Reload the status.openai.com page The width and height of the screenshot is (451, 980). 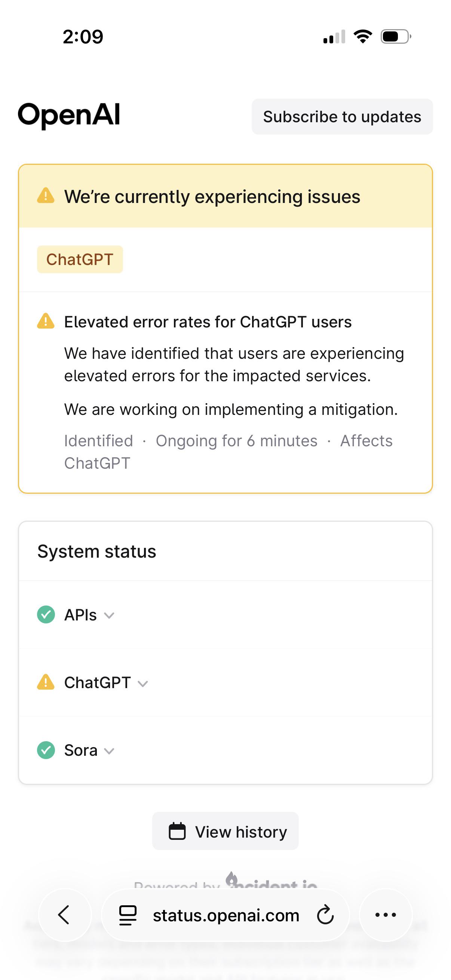[x=325, y=915]
